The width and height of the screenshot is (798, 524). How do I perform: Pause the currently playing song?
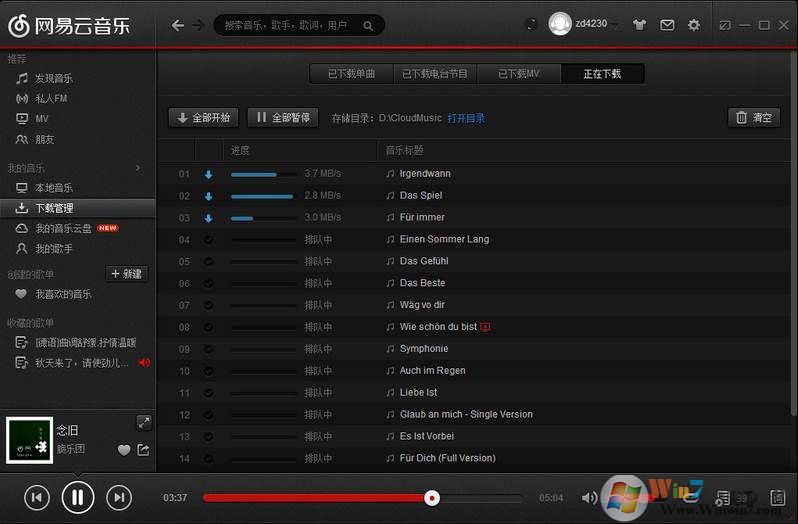pyautogui.click(x=78, y=497)
